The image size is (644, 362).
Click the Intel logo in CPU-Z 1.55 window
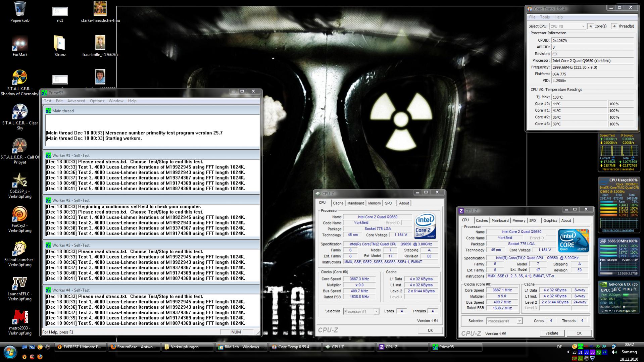(x=574, y=240)
